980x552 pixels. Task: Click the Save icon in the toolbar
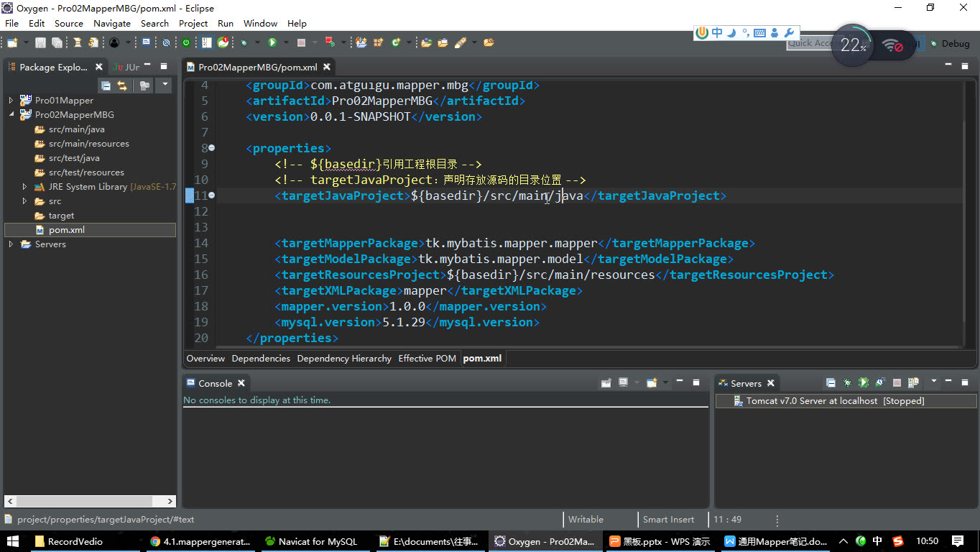[40, 43]
